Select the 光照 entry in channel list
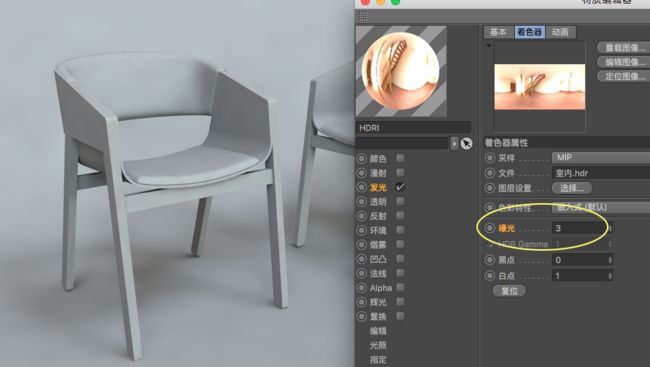 coord(378,345)
